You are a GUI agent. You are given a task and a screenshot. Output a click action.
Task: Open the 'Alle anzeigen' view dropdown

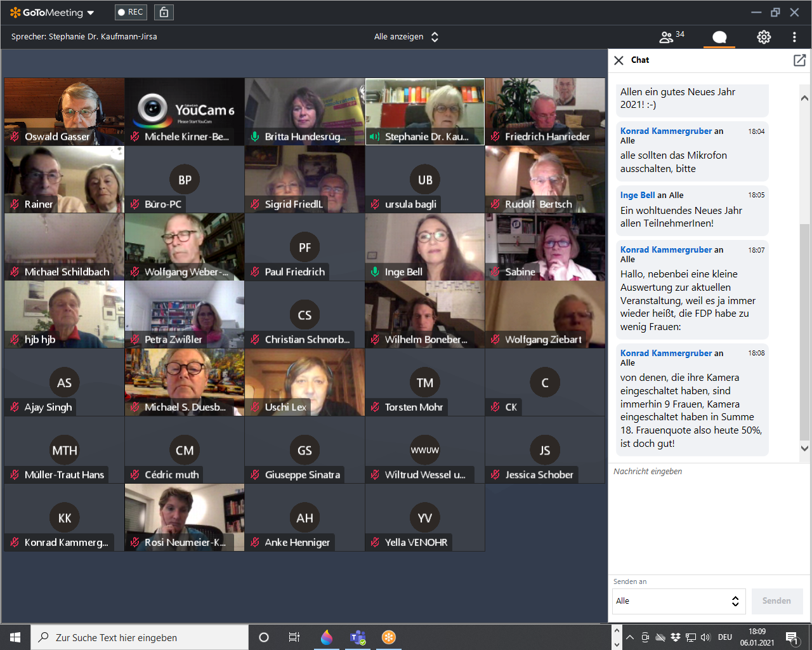pyautogui.click(x=406, y=37)
